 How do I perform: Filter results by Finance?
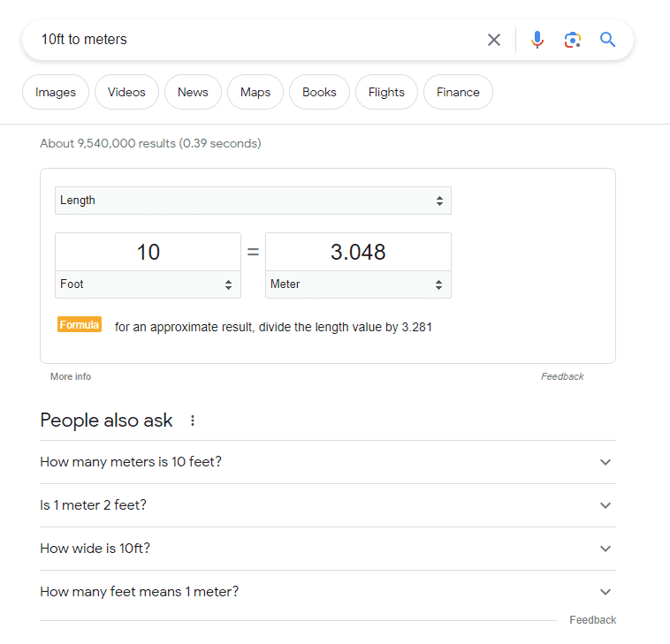click(x=458, y=92)
